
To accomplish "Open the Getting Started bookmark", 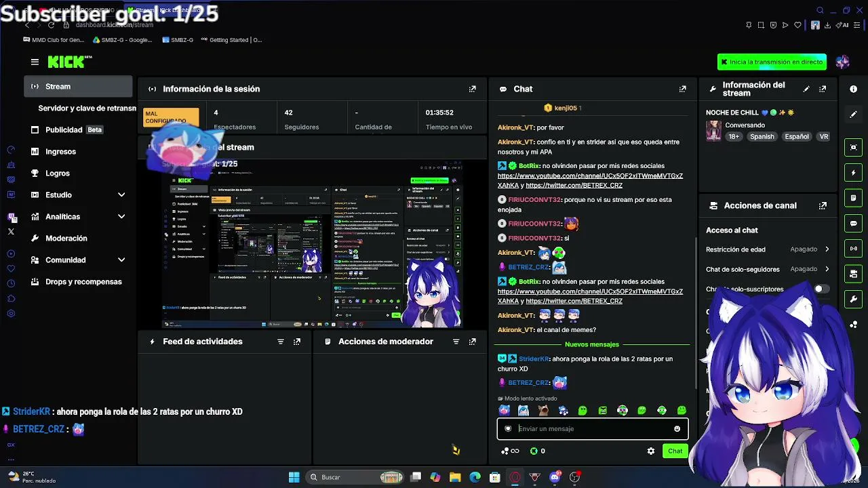I will click(x=230, y=40).
